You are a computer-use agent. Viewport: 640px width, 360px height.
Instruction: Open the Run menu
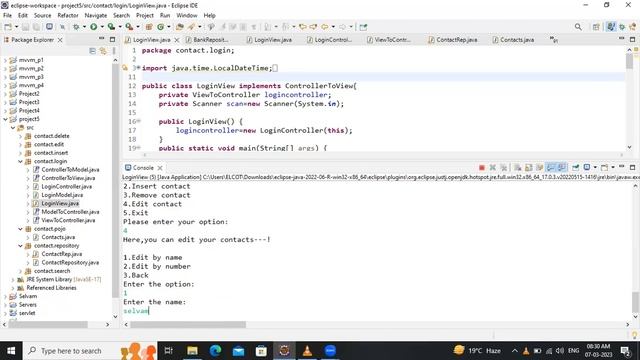tap(165, 15)
